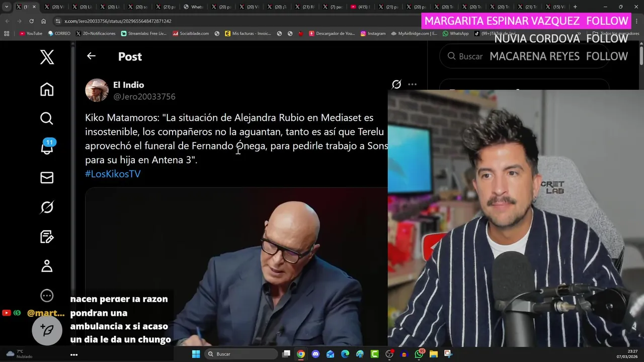
Task: Open the 20+ Notificaciones bookmark
Action: [96, 33]
